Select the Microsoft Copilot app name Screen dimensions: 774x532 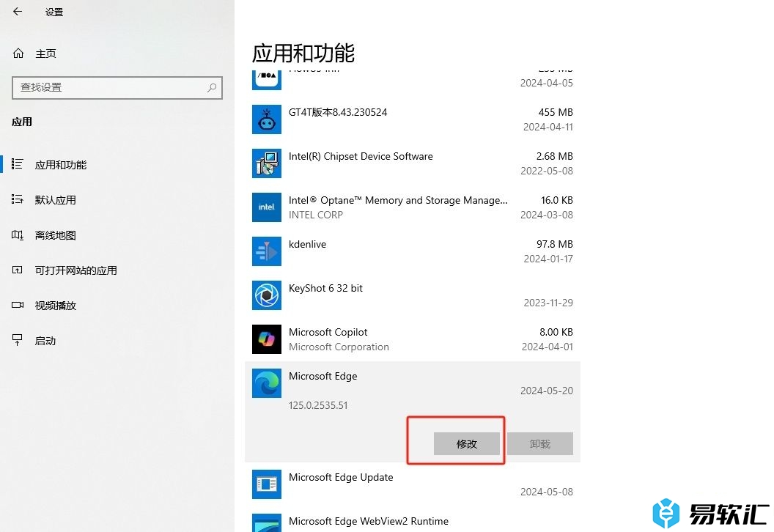pyautogui.click(x=328, y=332)
